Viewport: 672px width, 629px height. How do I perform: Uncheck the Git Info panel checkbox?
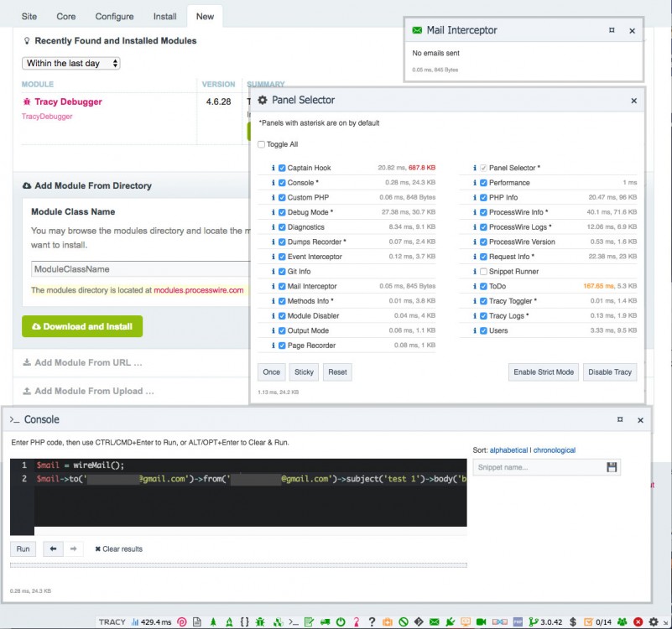coord(282,272)
